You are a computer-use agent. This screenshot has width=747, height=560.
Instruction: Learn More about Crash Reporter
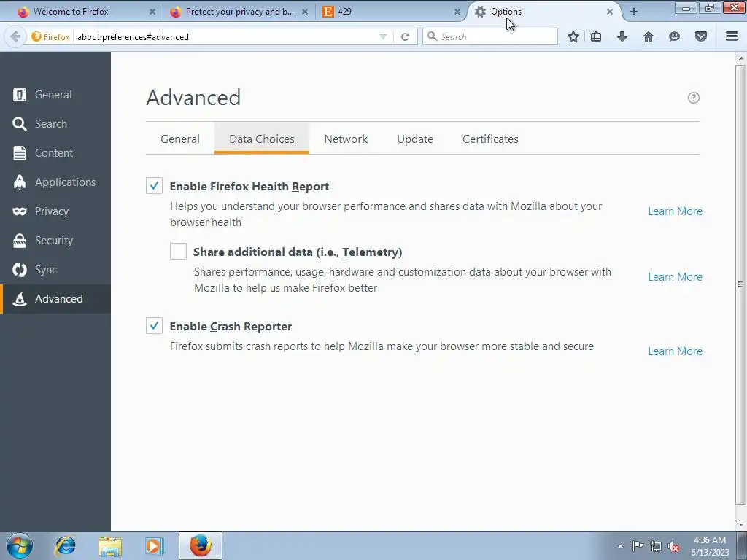(x=675, y=351)
